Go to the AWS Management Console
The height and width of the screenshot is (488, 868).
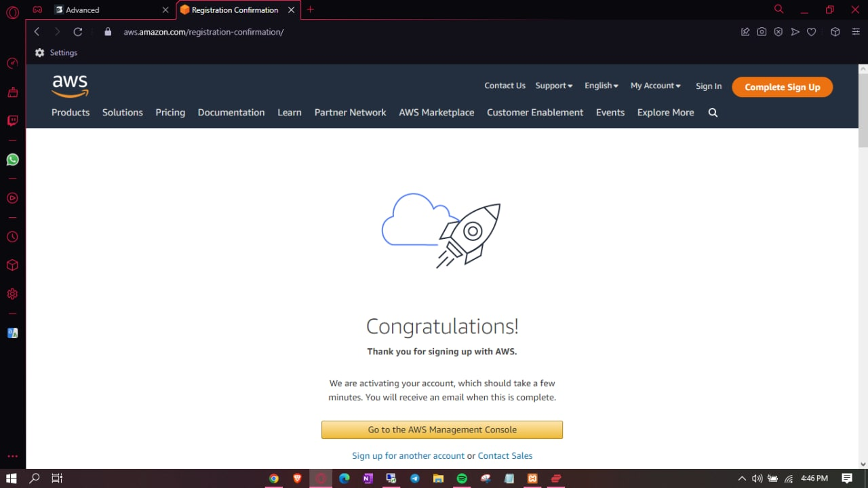coord(442,430)
